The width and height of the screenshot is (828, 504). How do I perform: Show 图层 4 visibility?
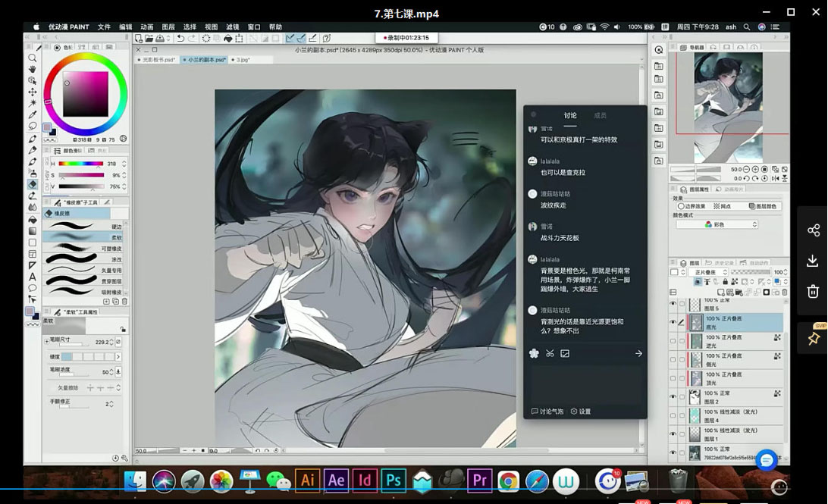point(673,415)
